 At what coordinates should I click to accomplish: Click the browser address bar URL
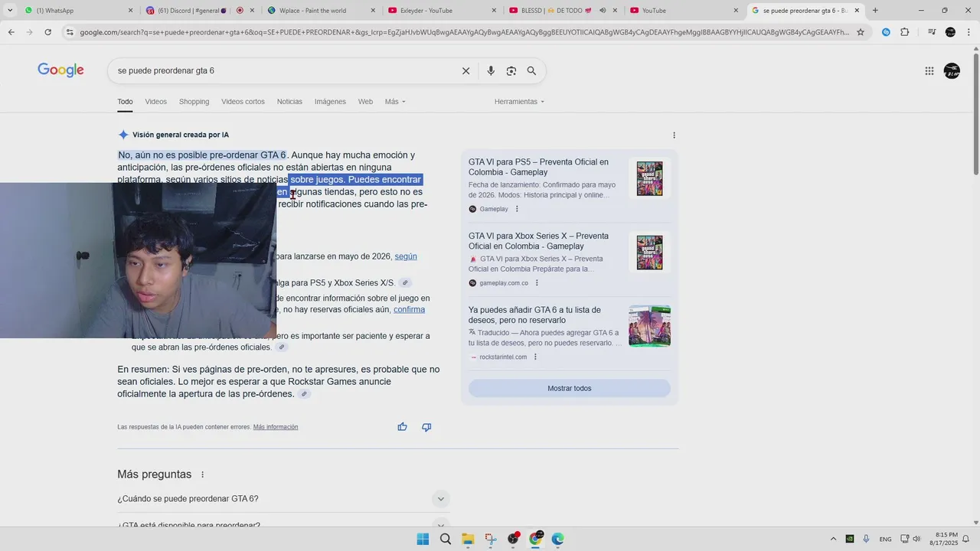(x=464, y=32)
